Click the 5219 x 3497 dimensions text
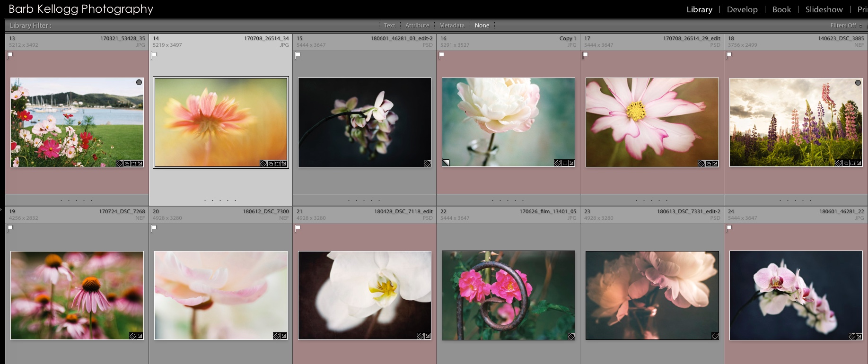 coord(167,45)
